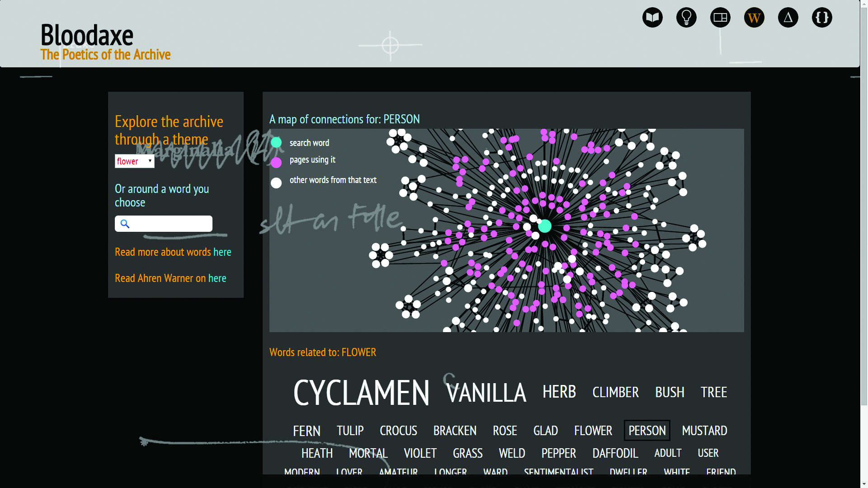
Task: Click the teal search word node
Action: [x=545, y=226]
